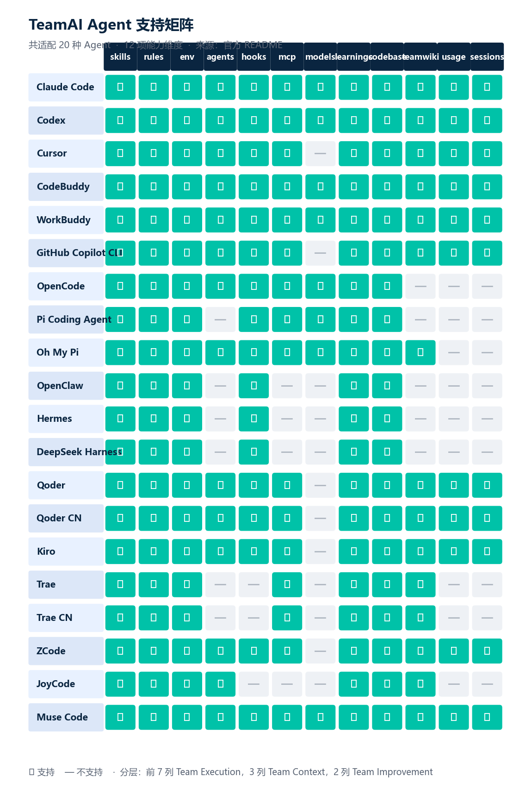Click Hermes' unsupported mcp cell
The image size is (532, 789).
pyautogui.click(x=287, y=419)
